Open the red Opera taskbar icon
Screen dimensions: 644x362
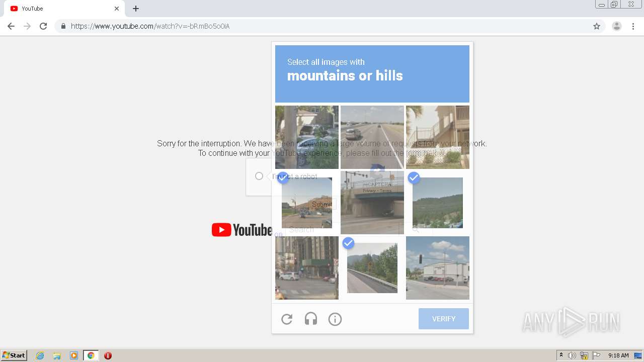(x=108, y=355)
